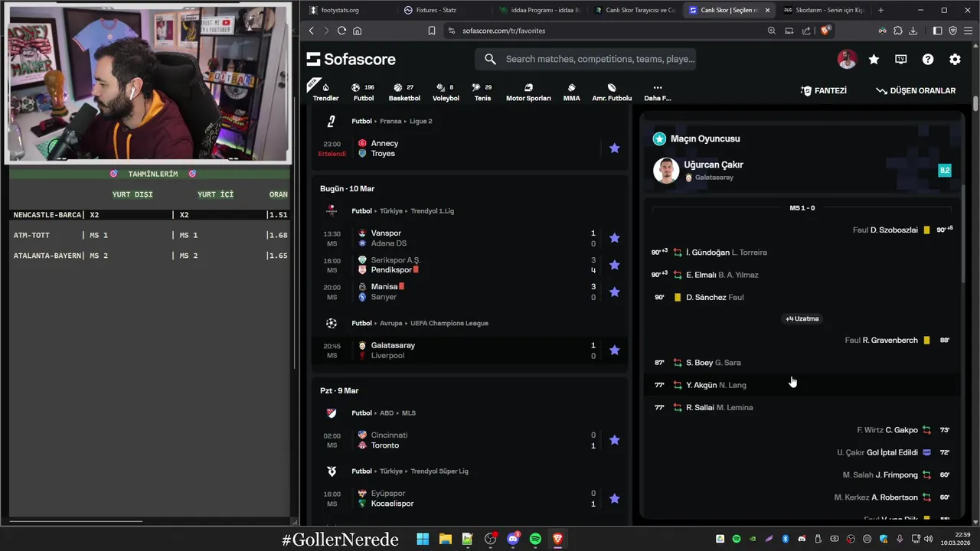Open the Voleybol sport category

click(x=446, y=92)
